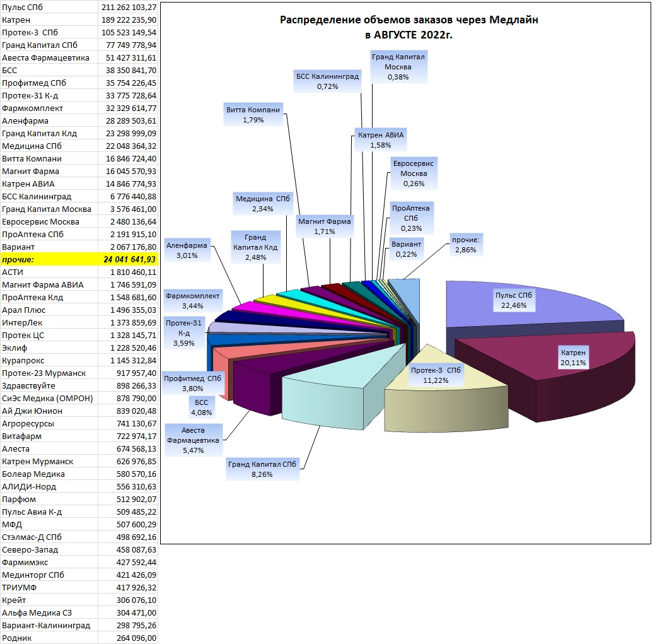The image size is (655, 644).
Task: Select the Авеста Фармацевтика table cell
Action: (x=49, y=57)
